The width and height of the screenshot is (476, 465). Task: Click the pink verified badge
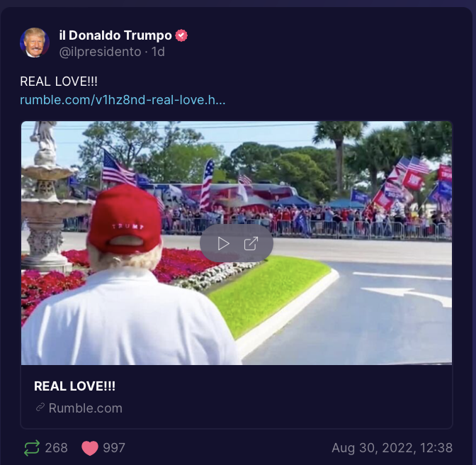[181, 35]
